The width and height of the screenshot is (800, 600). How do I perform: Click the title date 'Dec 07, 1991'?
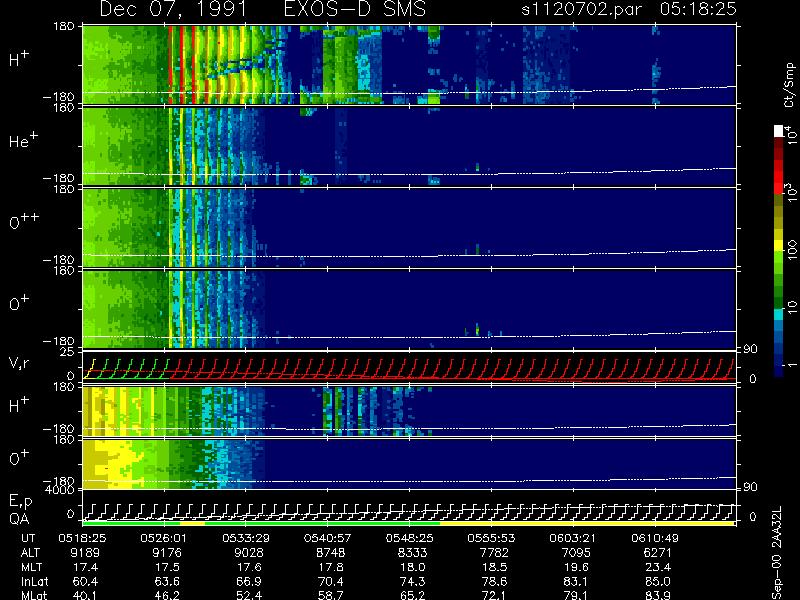point(173,9)
